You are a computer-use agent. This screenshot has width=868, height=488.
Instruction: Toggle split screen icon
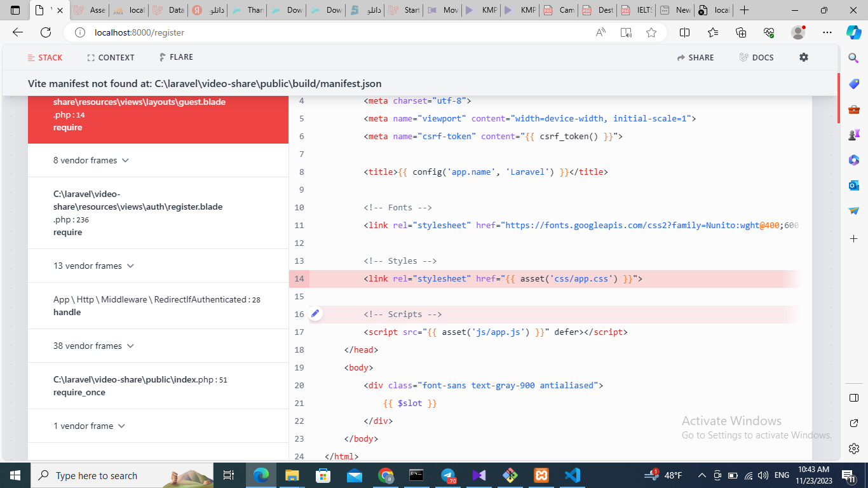click(685, 32)
